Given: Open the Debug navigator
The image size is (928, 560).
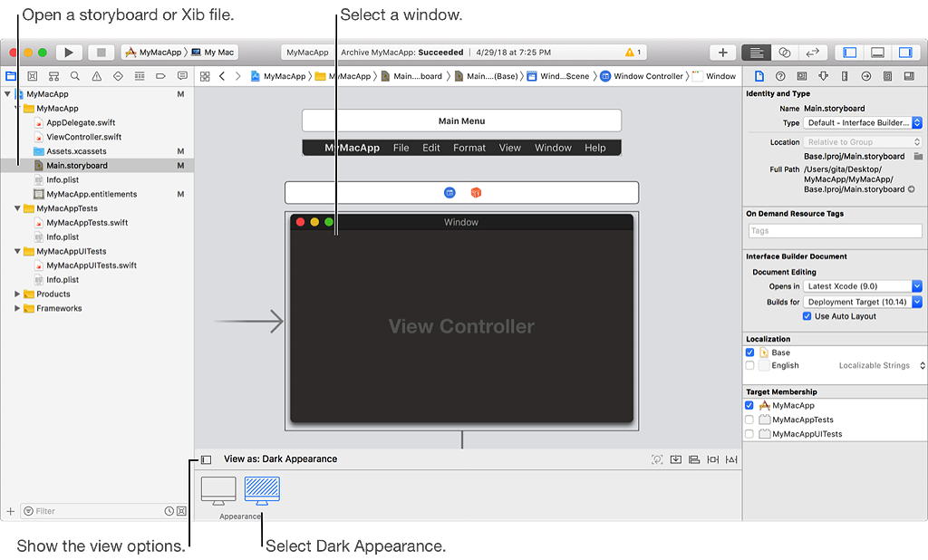Looking at the screenshot, I should tap(139, 76).
